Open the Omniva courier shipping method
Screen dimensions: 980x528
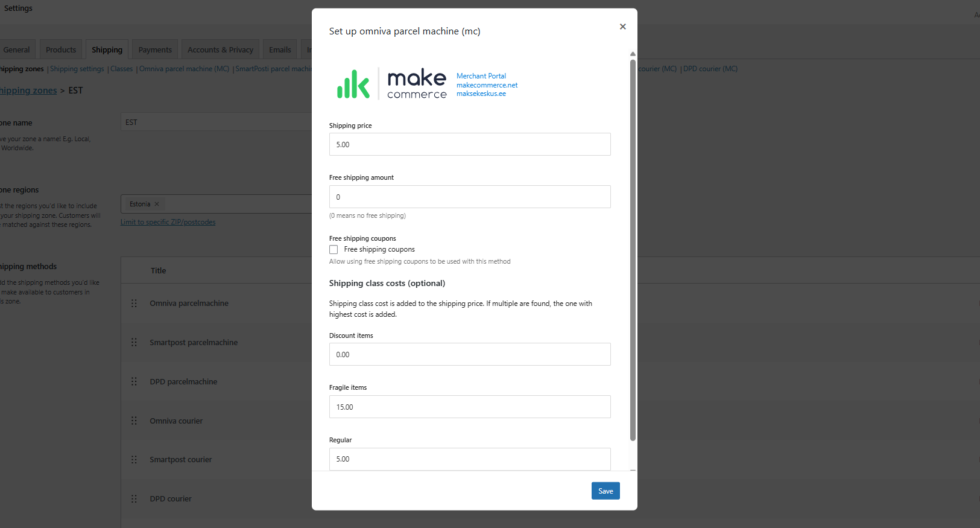tap(176, 421)
